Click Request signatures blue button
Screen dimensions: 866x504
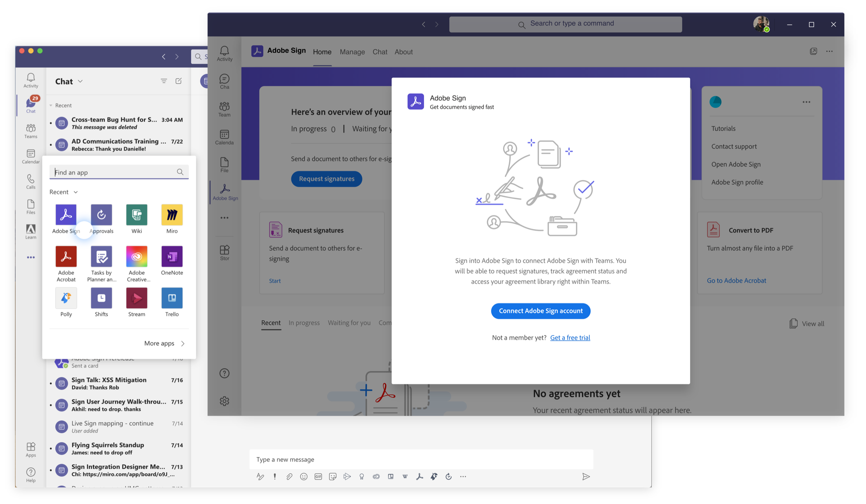tap(327, 179)
